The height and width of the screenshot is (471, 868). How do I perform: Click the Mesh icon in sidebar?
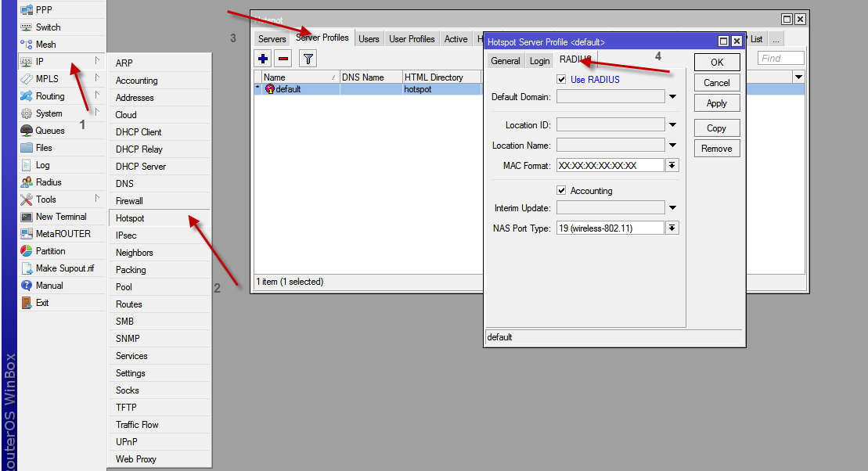26,45
